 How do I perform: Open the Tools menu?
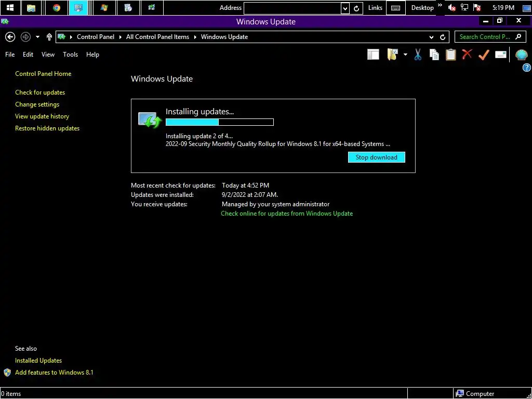click(70, 54)
